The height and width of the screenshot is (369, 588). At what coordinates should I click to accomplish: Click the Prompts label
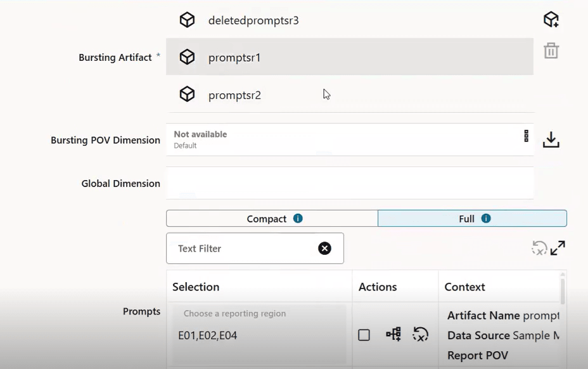141,311
